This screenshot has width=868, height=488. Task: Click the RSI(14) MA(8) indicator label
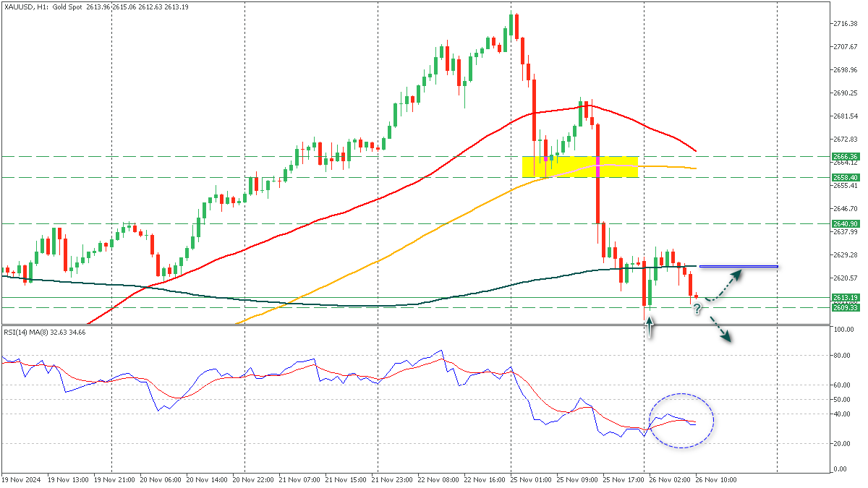[x=44, y=332]
